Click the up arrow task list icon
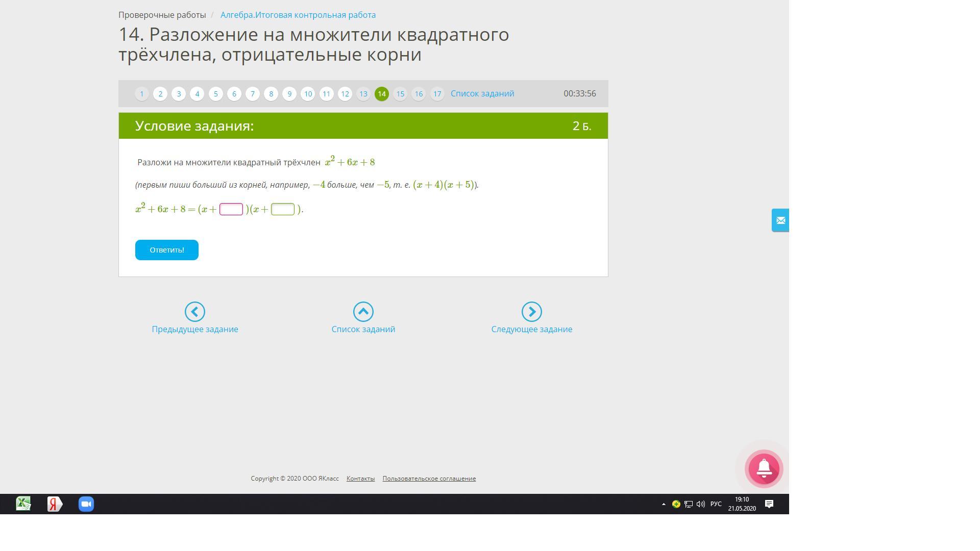The image size is (980, 551). coord(363,312)
